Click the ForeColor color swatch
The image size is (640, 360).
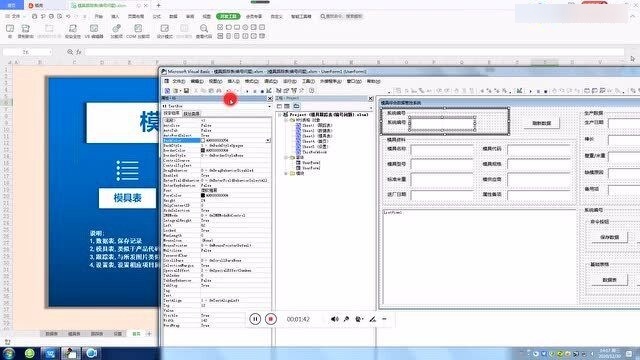203,196
